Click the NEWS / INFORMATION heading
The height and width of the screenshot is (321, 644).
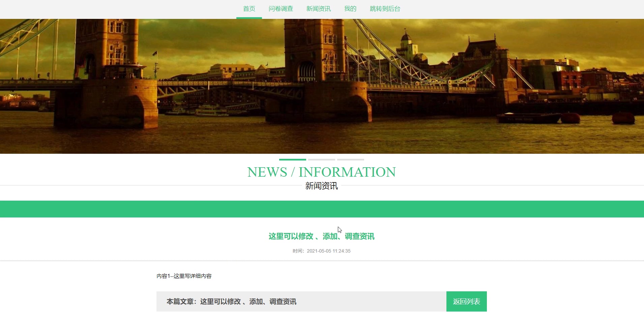click(x=321, y=172)
